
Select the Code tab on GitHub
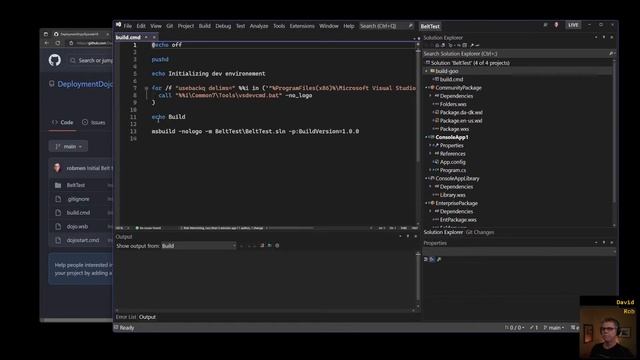pyautogui.click(x=62, y=122)
